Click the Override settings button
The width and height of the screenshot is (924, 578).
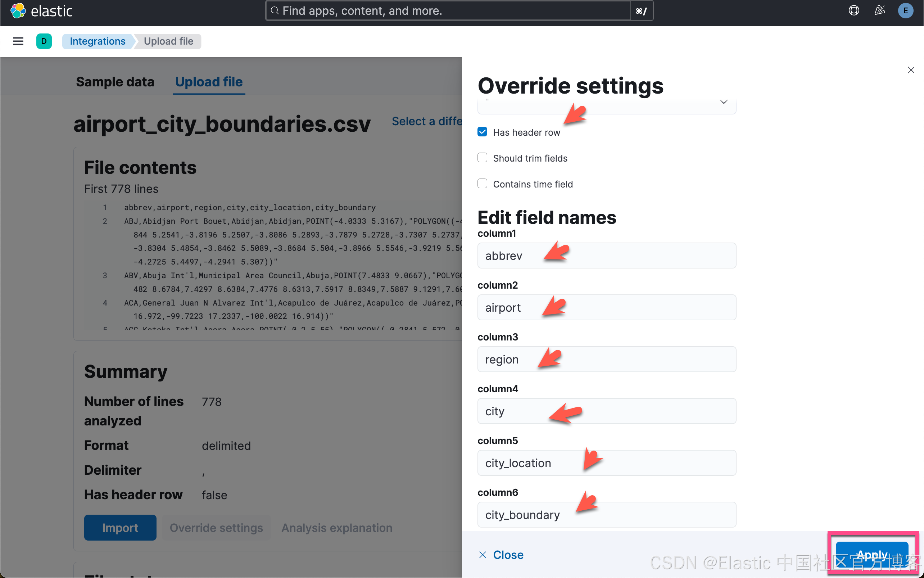point(216,527)
